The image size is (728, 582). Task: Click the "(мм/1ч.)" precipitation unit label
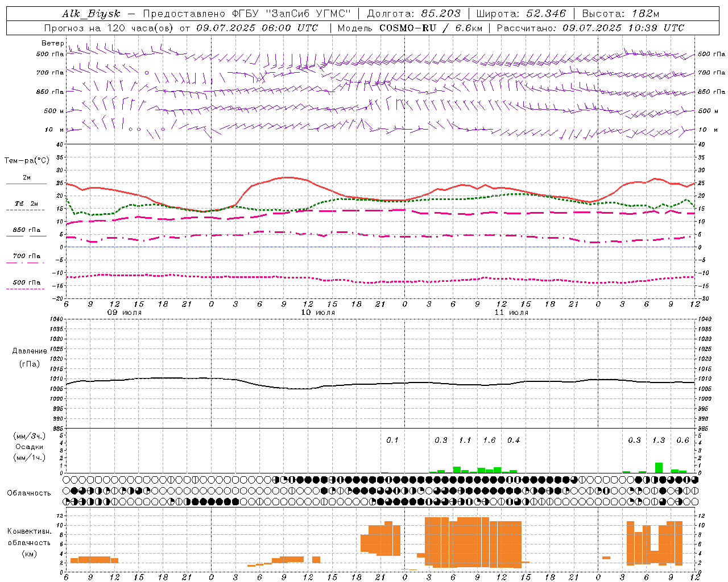point(30,458)
